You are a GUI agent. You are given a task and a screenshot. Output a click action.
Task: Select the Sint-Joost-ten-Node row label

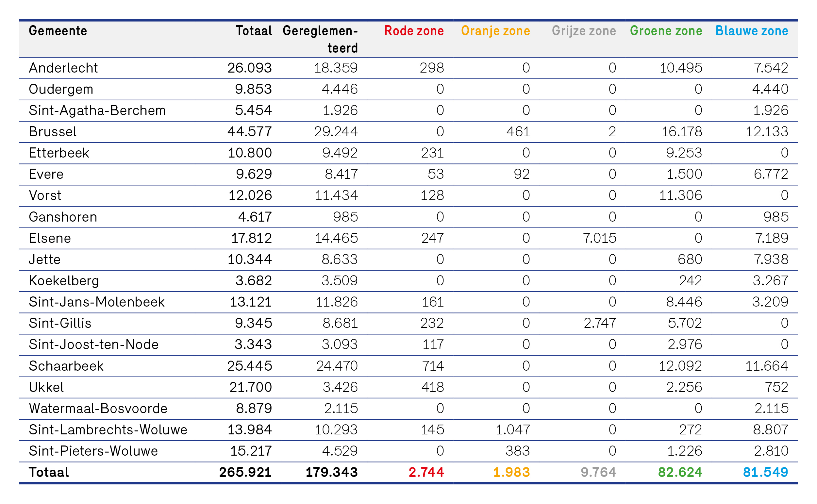point(94,344)
